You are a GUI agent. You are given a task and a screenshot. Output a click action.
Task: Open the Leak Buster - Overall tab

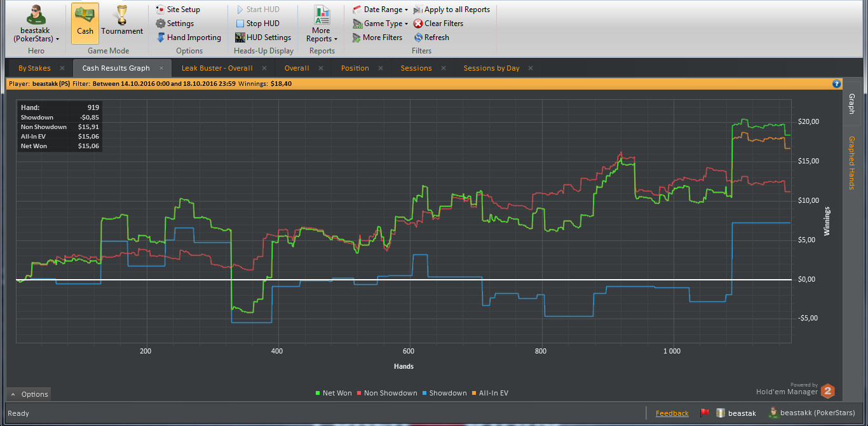(217, 68)
